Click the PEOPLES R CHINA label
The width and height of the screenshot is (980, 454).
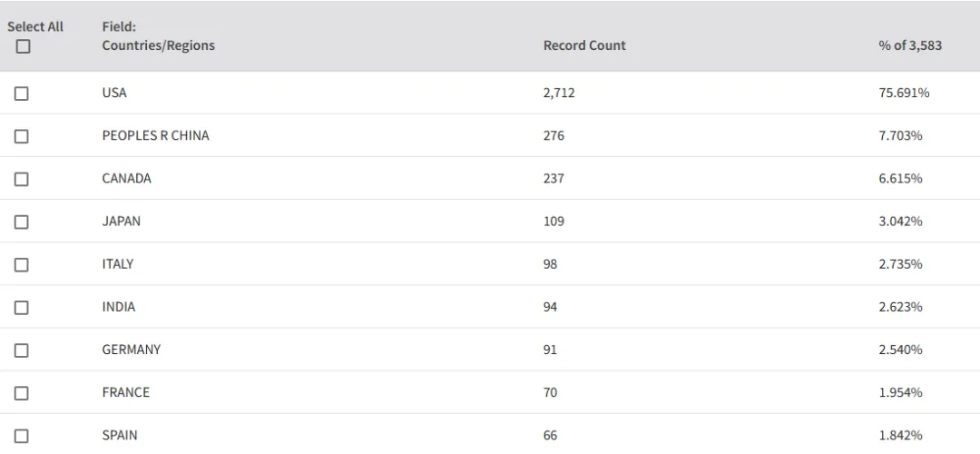pyautogui.click(x=156, y=135)
